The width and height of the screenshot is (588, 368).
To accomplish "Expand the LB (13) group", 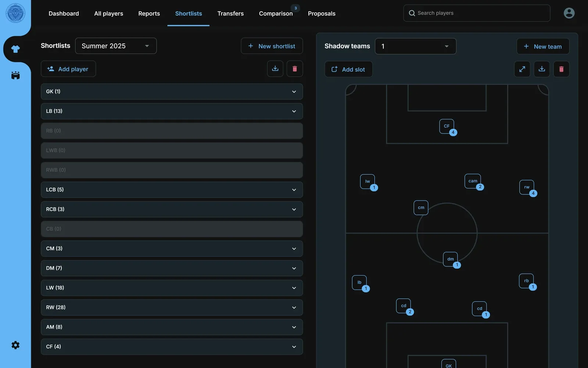I will click(172, 111).
